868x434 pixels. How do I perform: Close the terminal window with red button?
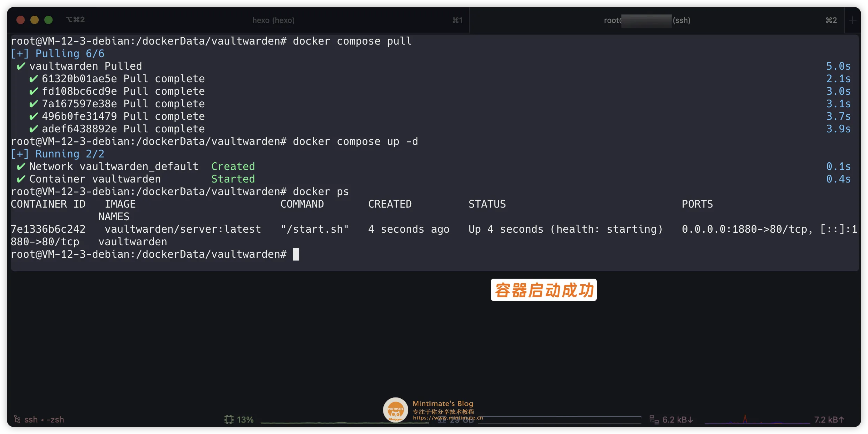pos(21,20)
